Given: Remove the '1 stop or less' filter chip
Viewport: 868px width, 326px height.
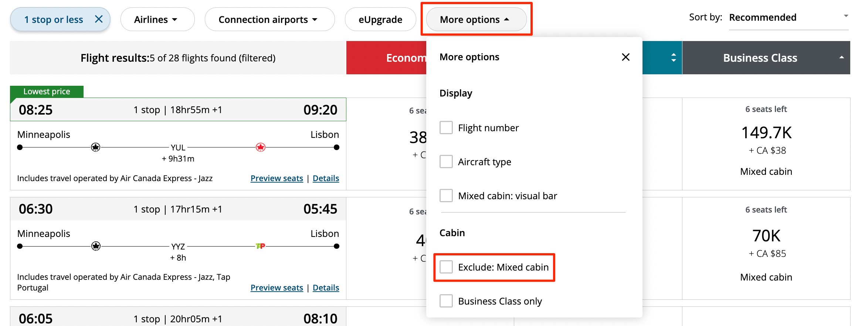Looking at the screenshot, I should click(x=98, y=19).
